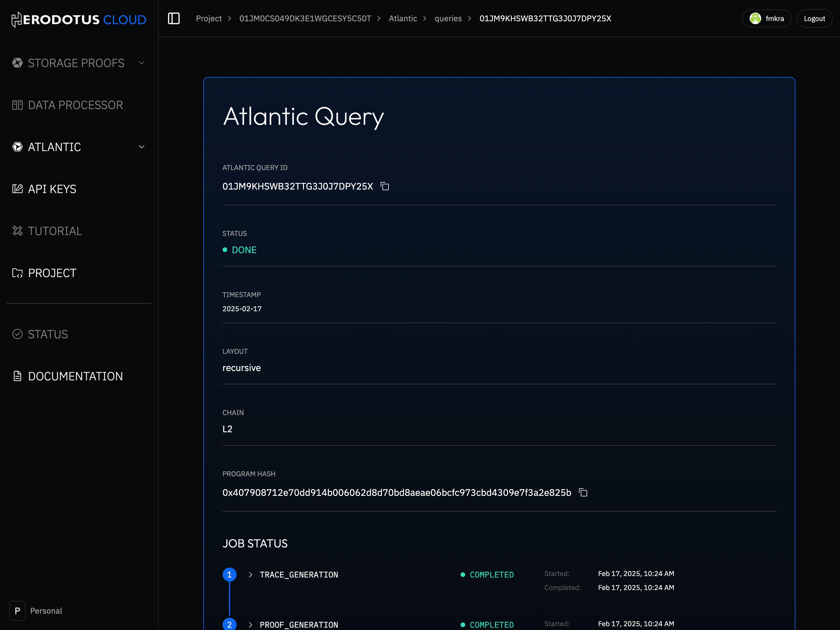This screenshot has width=840, height=630.
Task: Click the Data Processor sidebar icon
Action: [x=17, y=105]
